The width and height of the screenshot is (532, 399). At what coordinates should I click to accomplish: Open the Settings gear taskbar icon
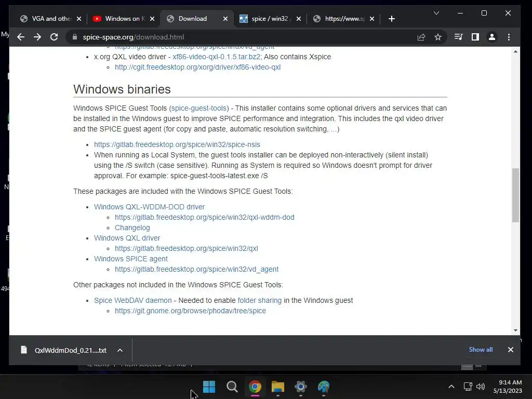tap(301, 387)
